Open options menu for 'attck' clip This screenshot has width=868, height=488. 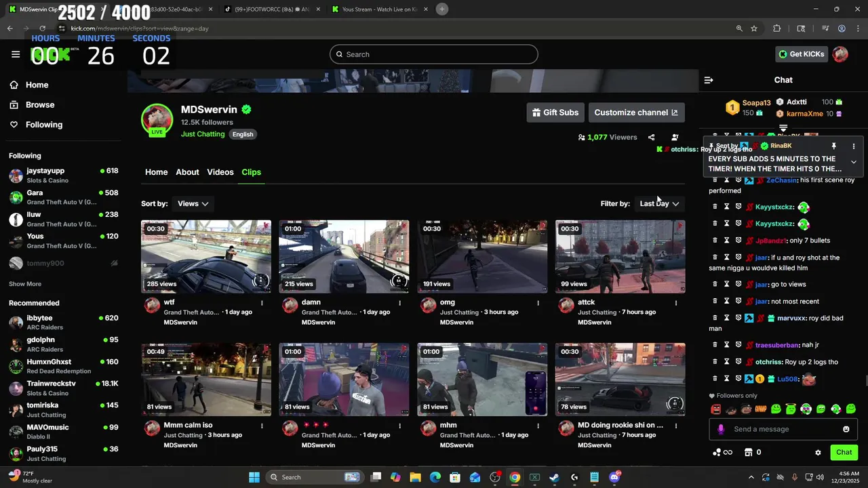click(x=675, y=303)
